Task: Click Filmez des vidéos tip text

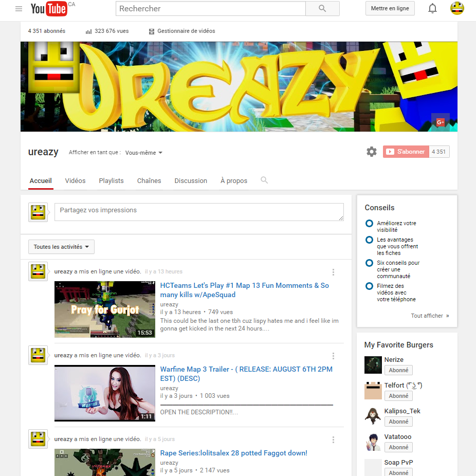Action: pyautogui.click(x=396, y=292)
